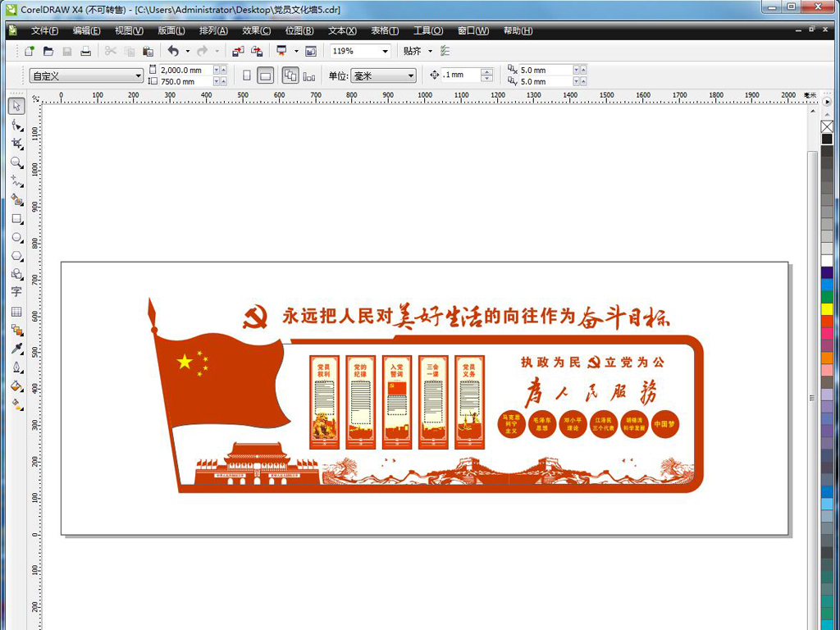The height and width of the screenshot is (630, 840).
Task: Open the 表格(T) menu
Action: tap(386, 30)
